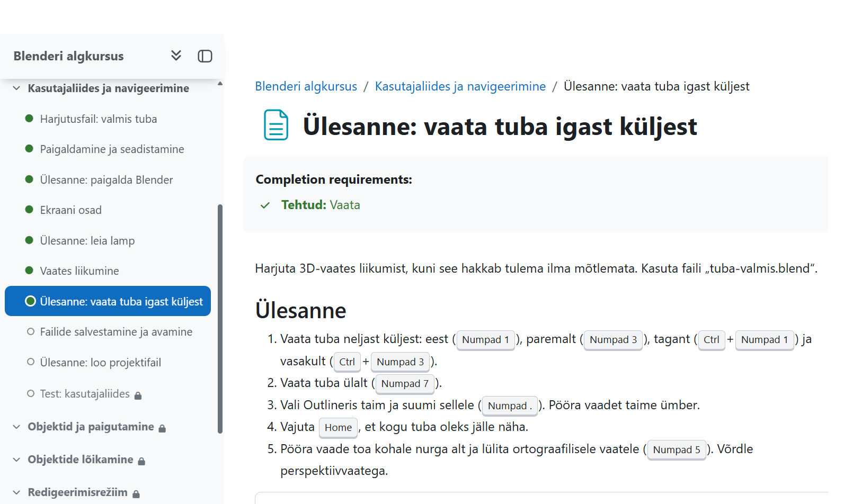This screenshot has width=844, height=504.
Task: Click Kasutajaliides ja navigeerimine breadcrumb link
Action: 460,86
